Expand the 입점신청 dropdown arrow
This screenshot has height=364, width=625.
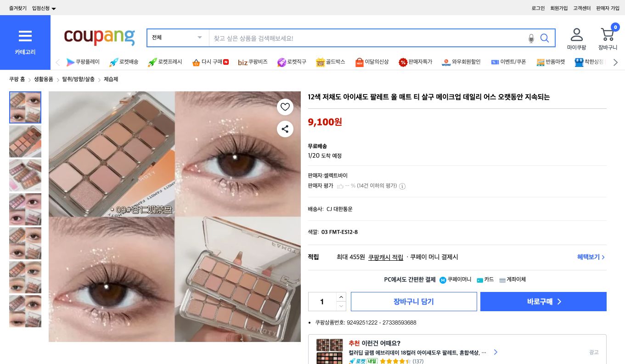54,8
